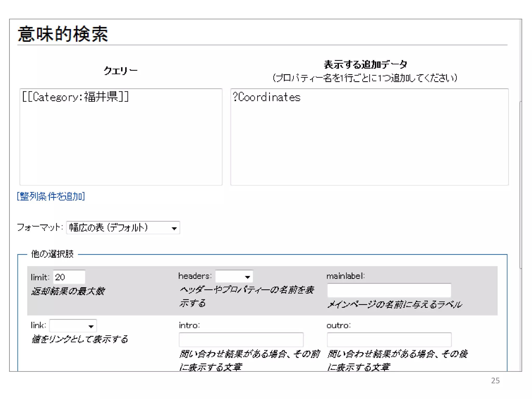Click the フォーマット dropdown arrow
Screen dimensions: 532x399
(174, 228)
